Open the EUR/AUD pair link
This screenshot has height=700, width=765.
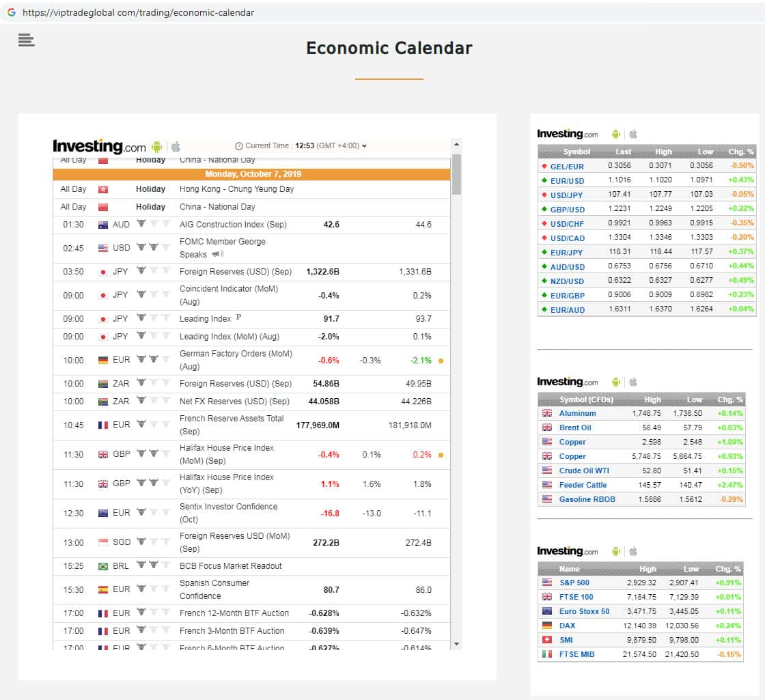point(568,310)
